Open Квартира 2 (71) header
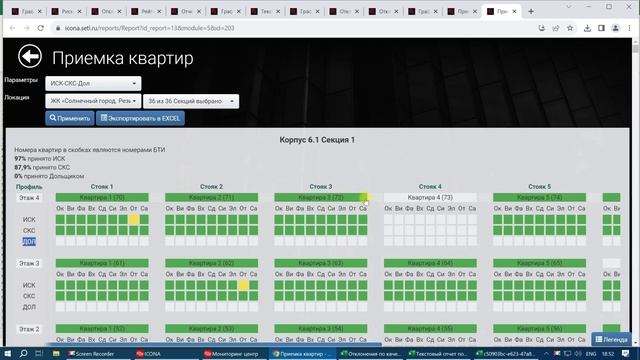 (211, 198)
